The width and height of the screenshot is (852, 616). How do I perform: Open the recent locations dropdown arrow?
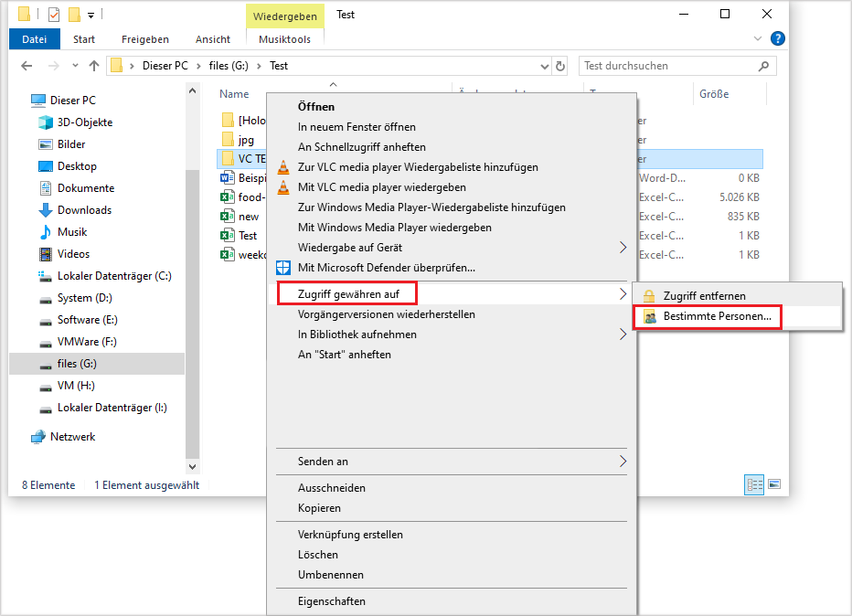75,66
